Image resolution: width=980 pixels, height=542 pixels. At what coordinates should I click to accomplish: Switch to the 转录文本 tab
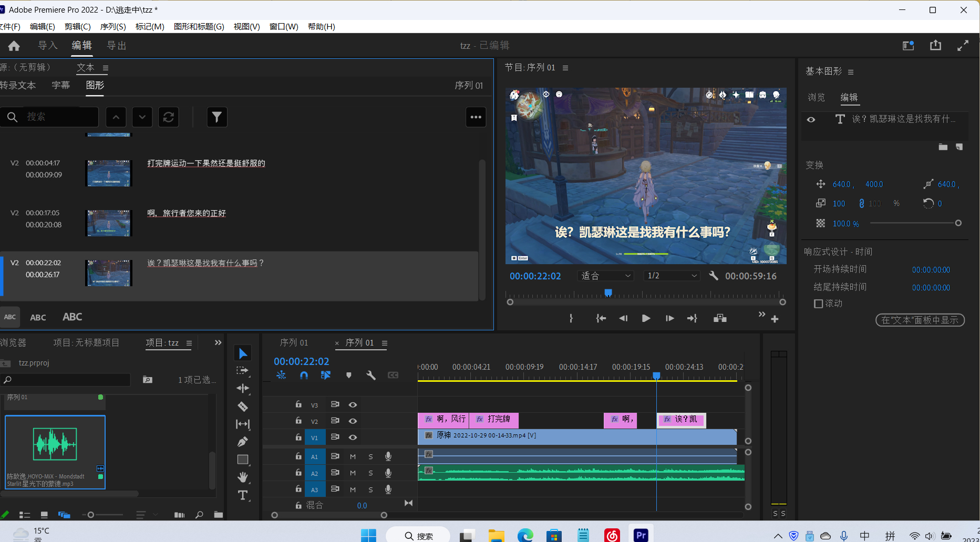(x=18, y=85)
